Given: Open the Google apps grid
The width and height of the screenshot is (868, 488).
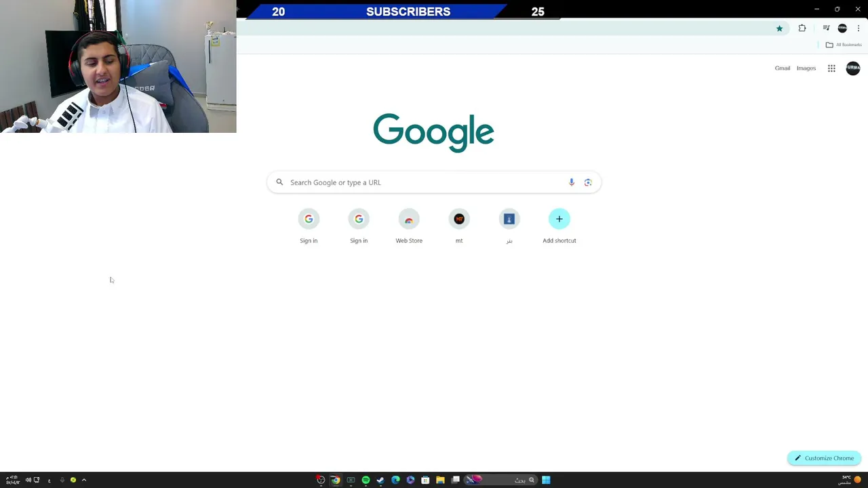Looking at the screenshot, I should pos(831,68).
